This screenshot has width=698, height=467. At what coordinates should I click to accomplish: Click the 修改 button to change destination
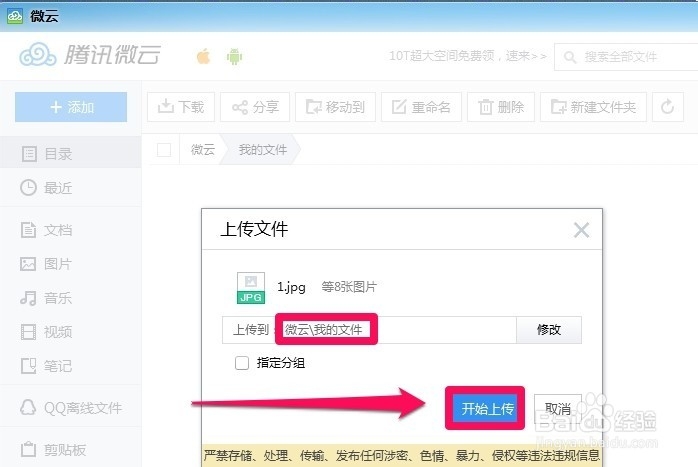(549, 330)
